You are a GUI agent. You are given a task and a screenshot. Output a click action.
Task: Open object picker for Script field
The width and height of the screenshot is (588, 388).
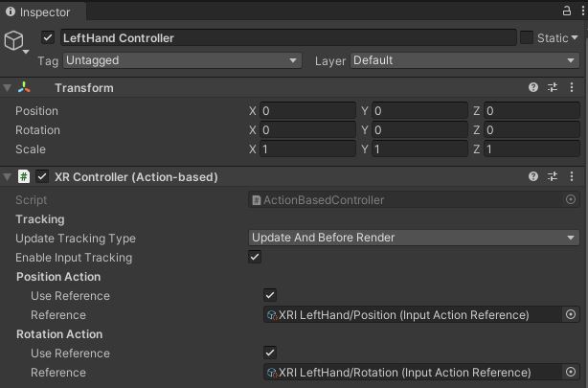571,199
